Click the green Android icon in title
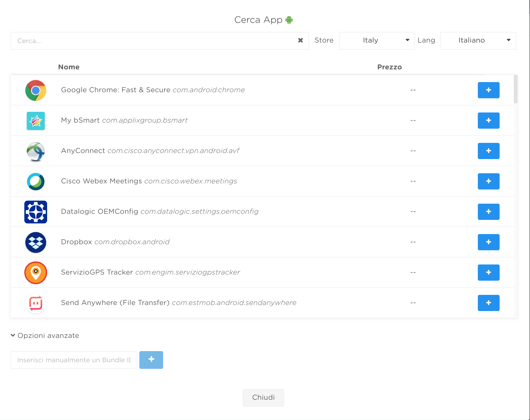 289,20
